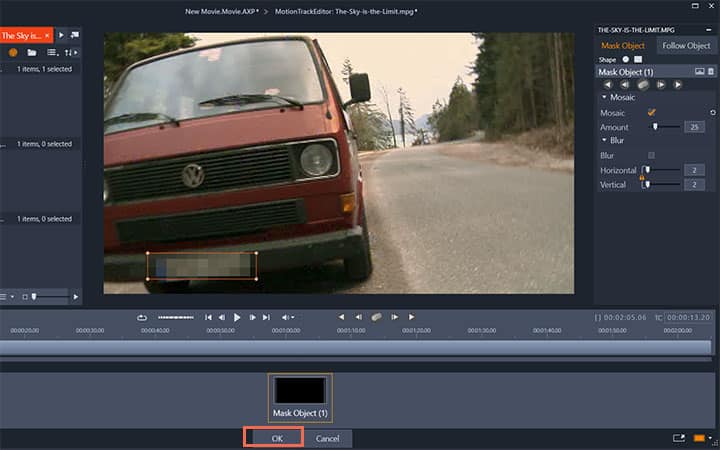Reset the Mosaic settings with circular icon
Screen dimensions: 720x450
pos(713,112)
